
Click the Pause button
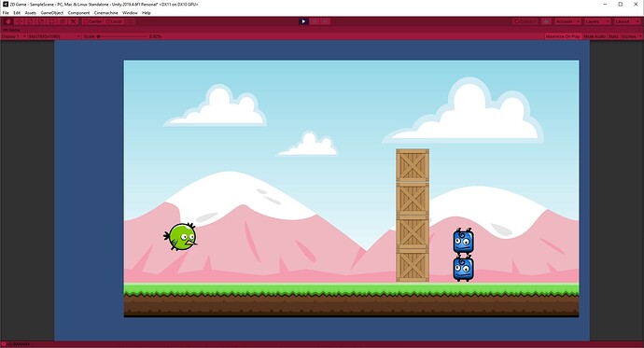coord(315,21)
